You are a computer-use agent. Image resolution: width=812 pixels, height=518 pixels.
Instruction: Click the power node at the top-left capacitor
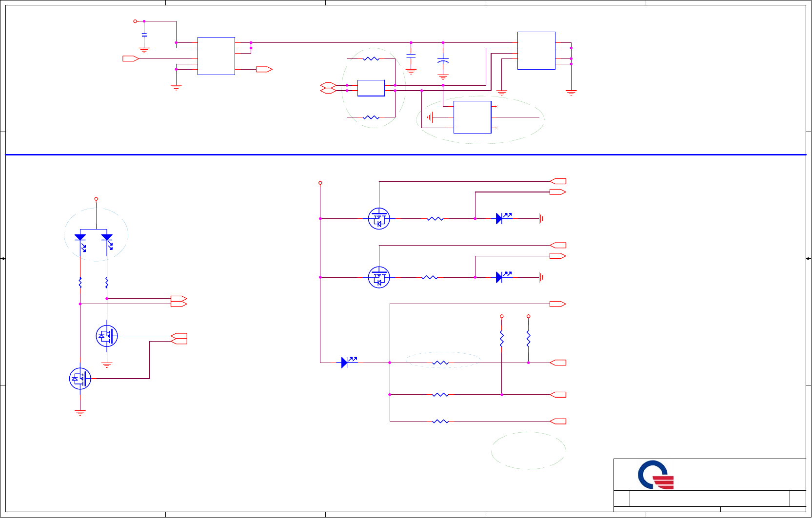coord(135,21)
